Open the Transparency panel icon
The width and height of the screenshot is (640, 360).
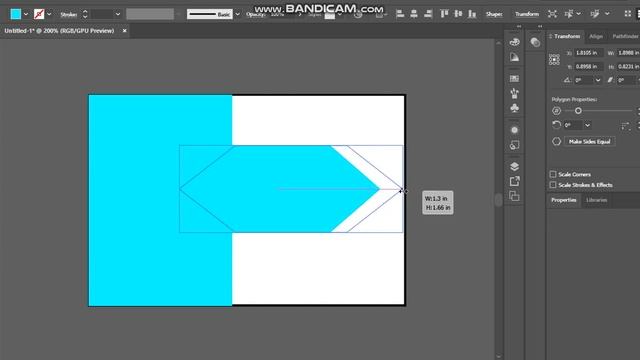click(x=535, y=42)
